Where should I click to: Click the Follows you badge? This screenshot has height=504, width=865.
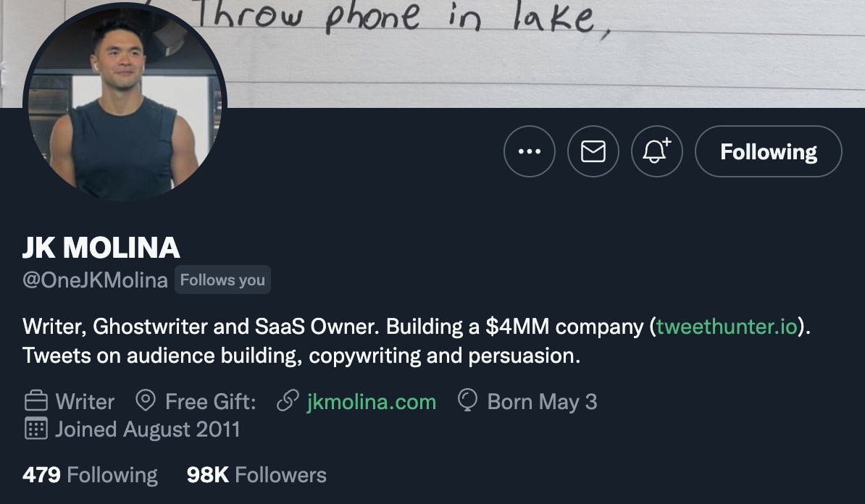click(x=222, y=280)
